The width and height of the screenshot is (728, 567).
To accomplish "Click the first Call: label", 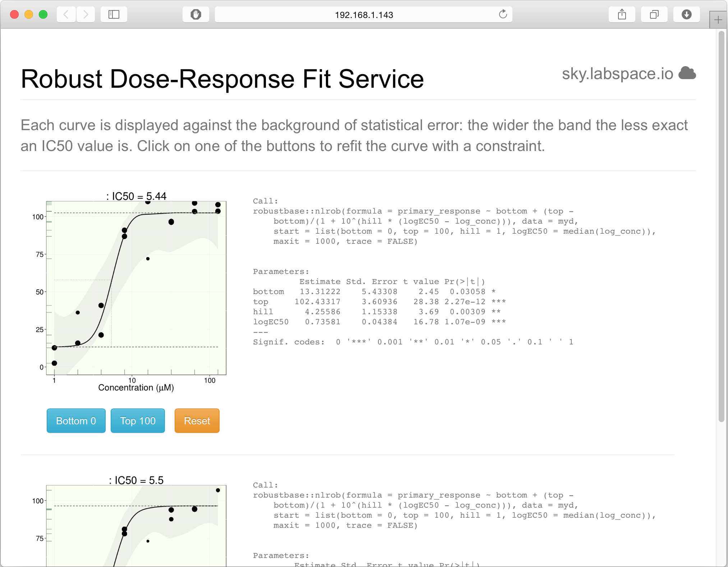I will (266, 201).
